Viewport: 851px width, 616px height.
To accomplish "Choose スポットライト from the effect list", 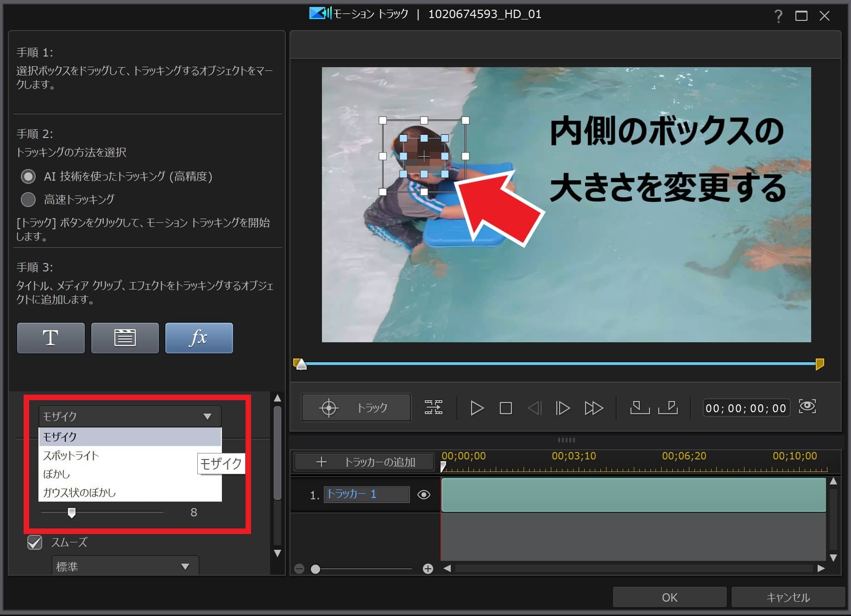I will [x=71, y=456].
